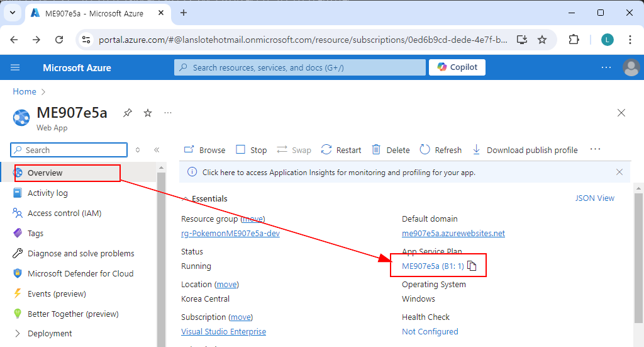Open more options next to the ME907e5a title
Image resolution: width=644 pixels, height=347 pixels.
point(167,113)
